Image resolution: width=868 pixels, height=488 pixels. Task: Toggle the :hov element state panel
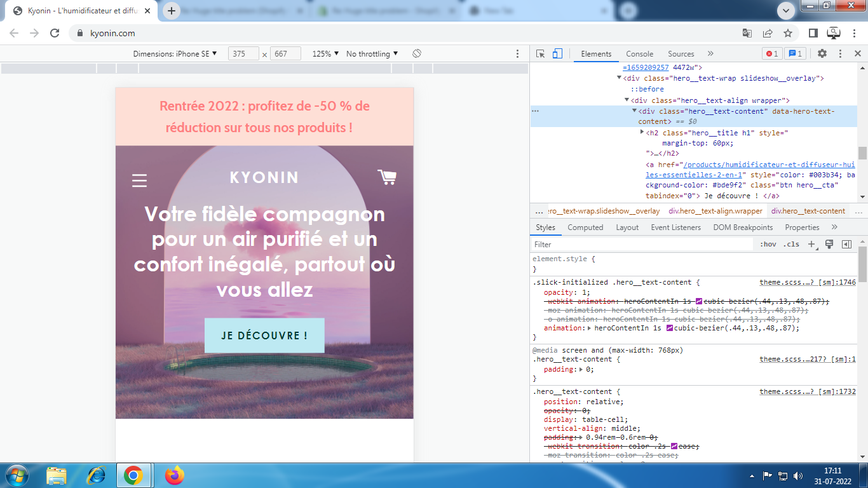768,245
